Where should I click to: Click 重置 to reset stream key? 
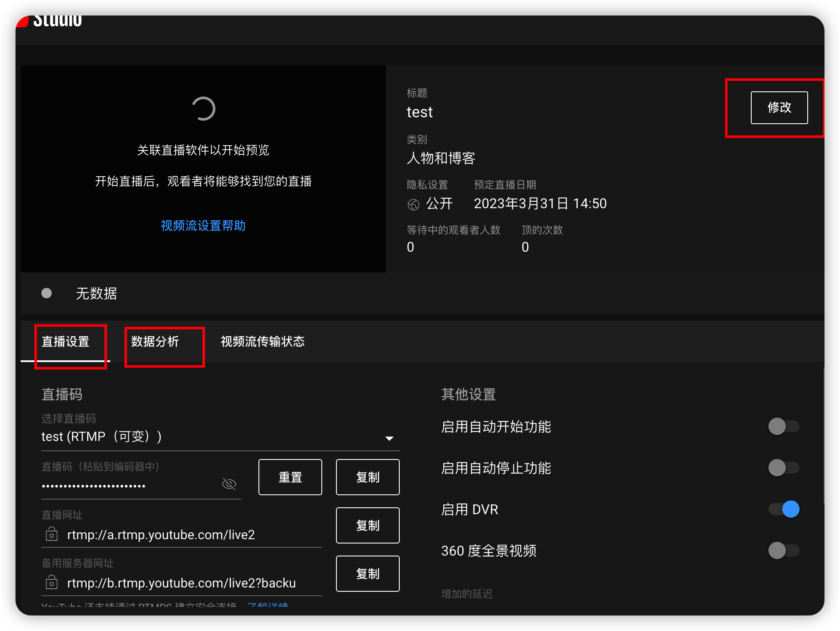(x=290, y=477)
